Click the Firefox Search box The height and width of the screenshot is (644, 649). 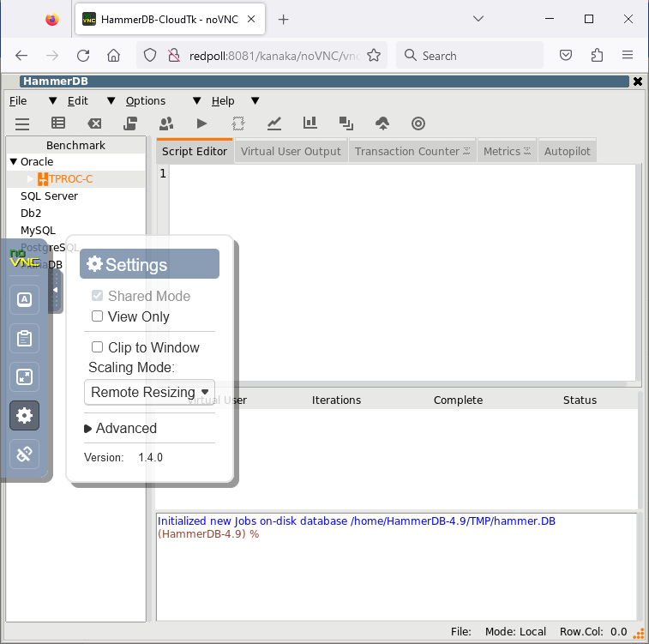469,55
